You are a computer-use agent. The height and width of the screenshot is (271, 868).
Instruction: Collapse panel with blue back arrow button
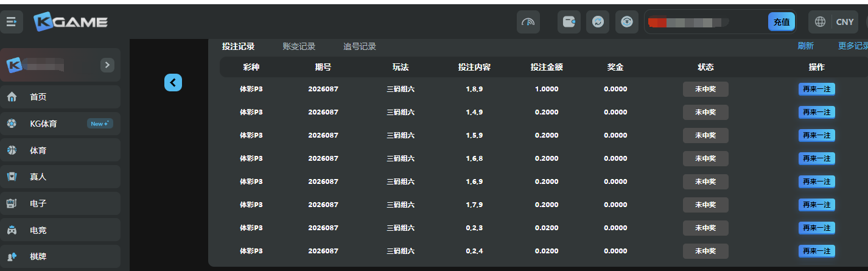pyautogui.click(x=173, y=82)
